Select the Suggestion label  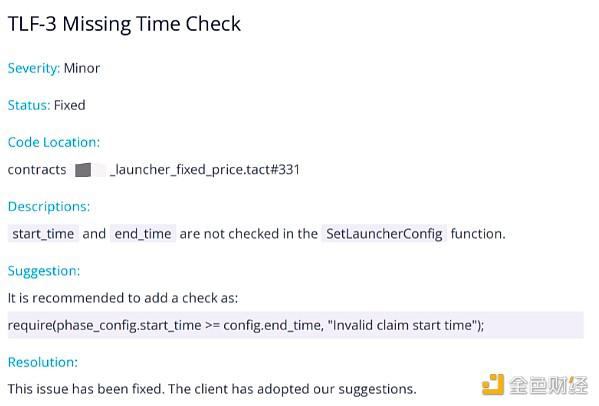point(44,271)
